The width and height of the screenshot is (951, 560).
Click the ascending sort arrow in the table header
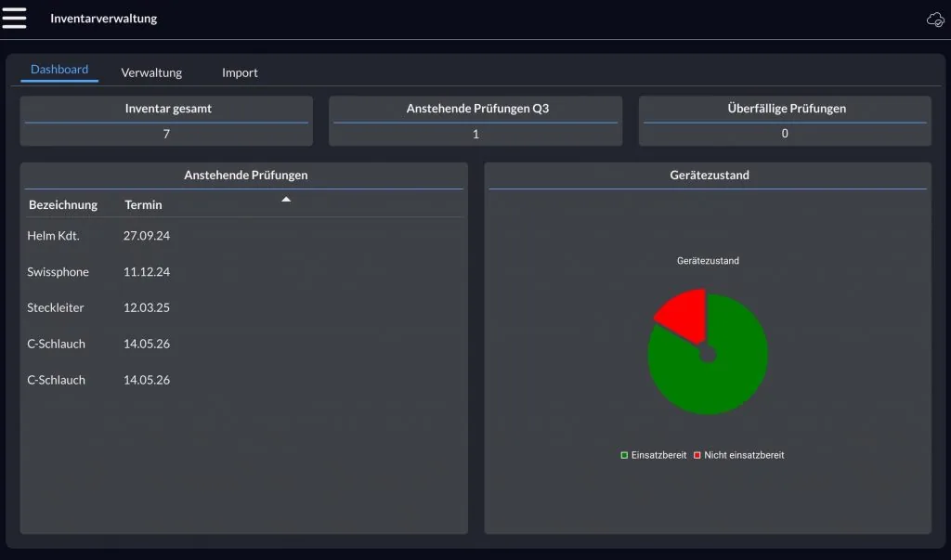[286, 199]
